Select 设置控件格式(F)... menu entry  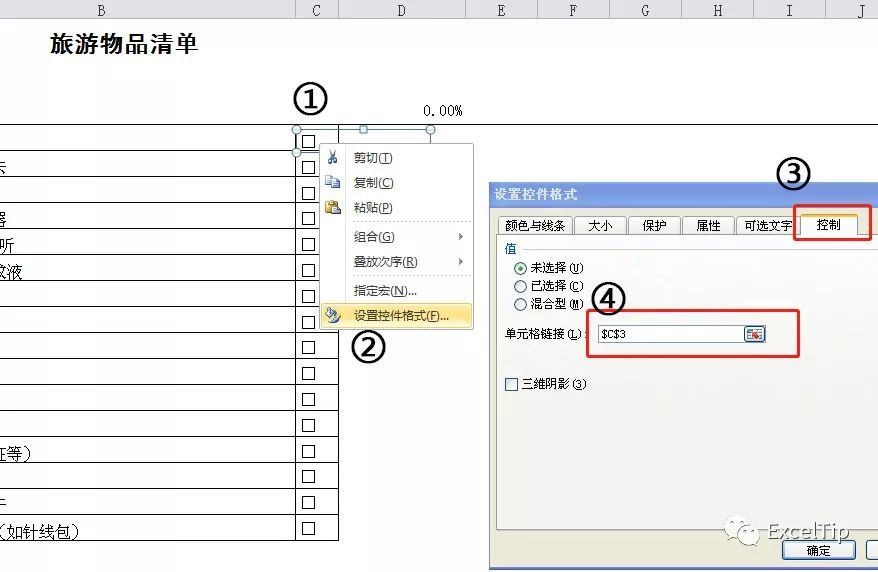coord(396,316)
